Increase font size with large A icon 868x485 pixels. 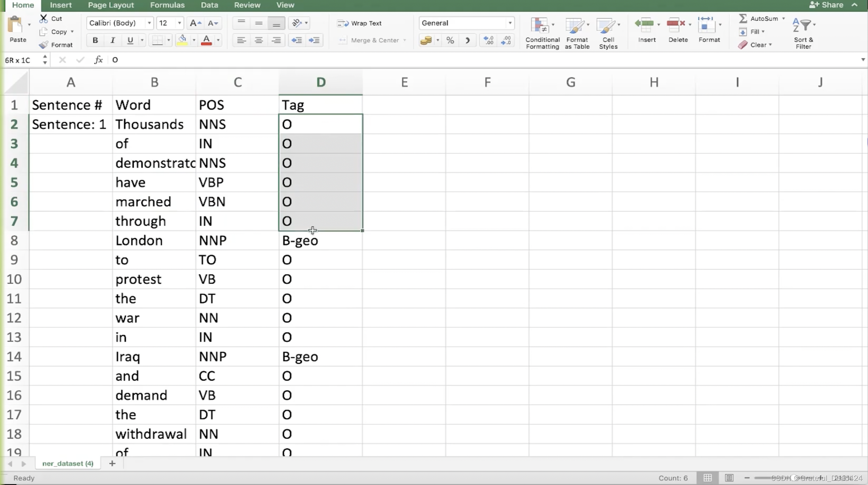click(x=195, y=23)
